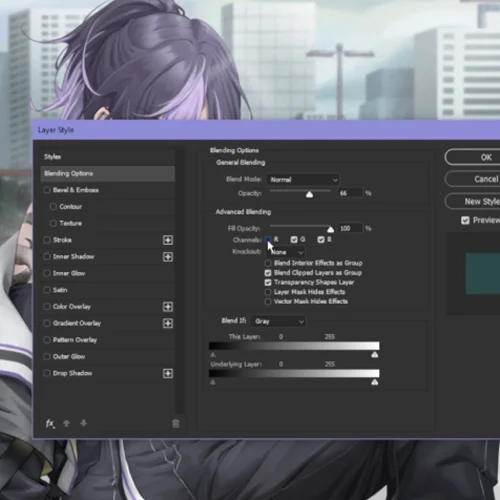The height and width of the screenshot is (500, 500).
Task: Click the move effect up arrow icon
Action: click(66, 423)
